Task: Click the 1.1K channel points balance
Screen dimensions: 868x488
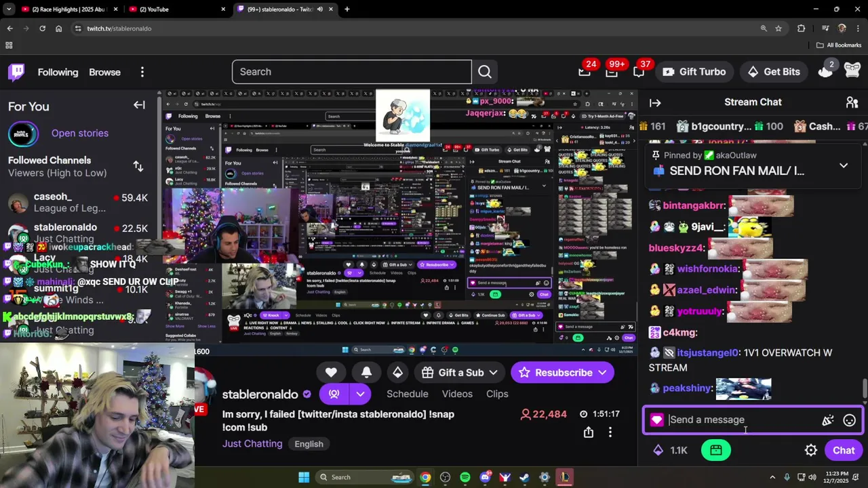Action: 671,450
